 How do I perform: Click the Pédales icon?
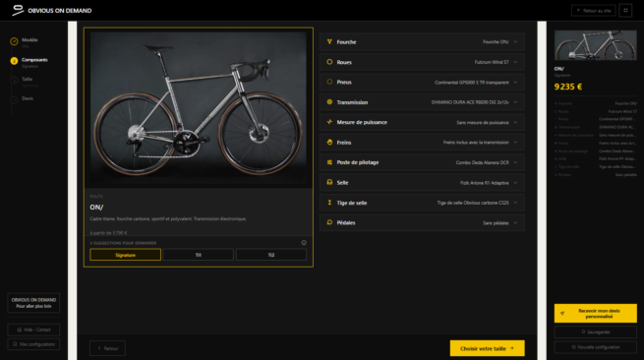(x=329, y=222)
